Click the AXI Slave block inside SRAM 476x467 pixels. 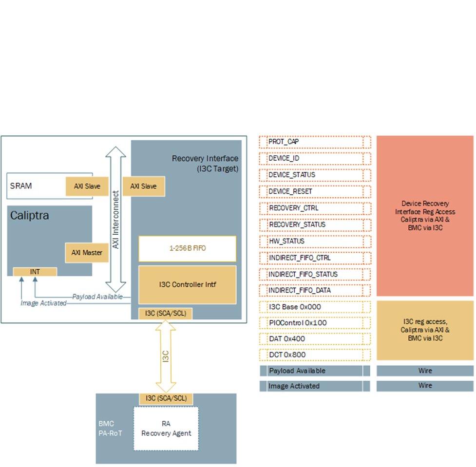[87, 186]
